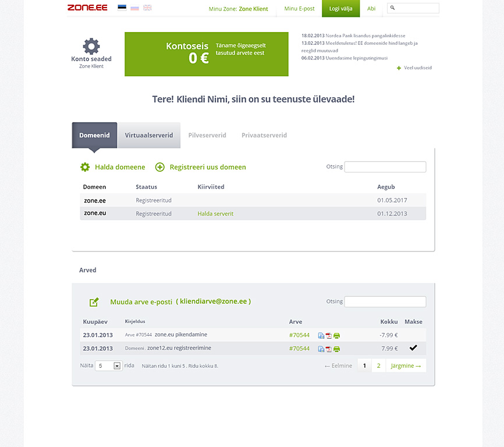
Task: Sort invoices by Kokku column
Action: (x=389, y=322)
